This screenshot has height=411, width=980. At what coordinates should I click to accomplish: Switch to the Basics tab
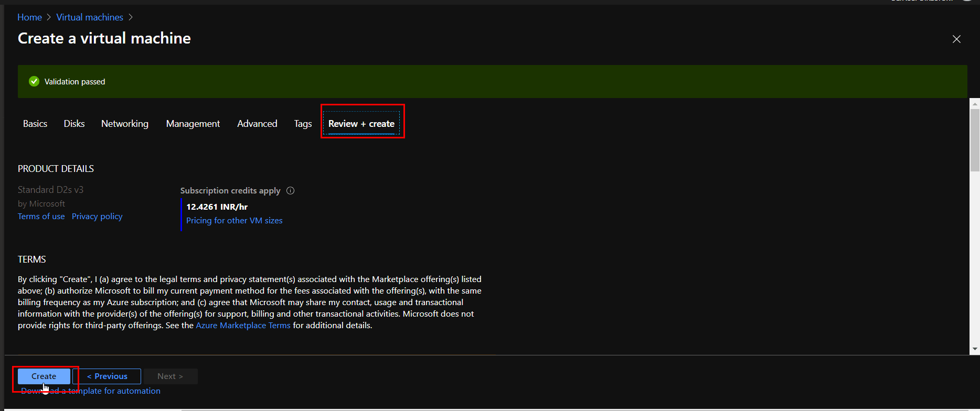35,124
